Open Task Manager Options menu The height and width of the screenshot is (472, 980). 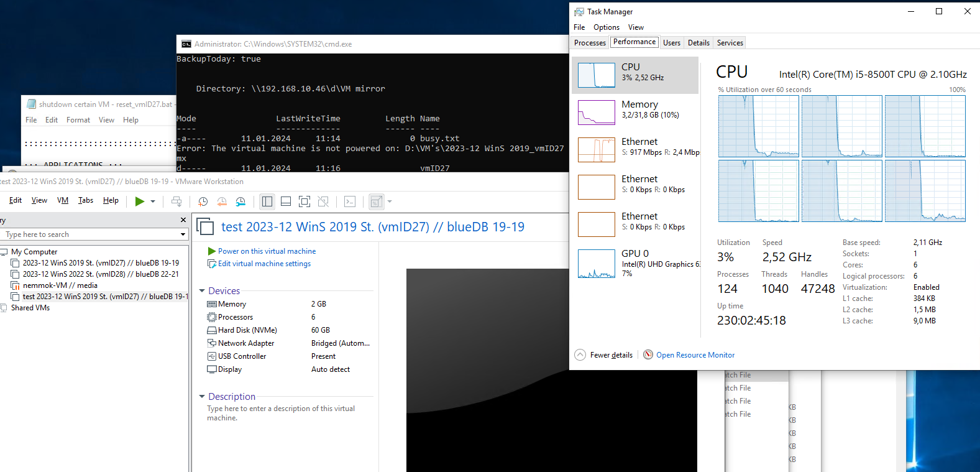point(607,27)
